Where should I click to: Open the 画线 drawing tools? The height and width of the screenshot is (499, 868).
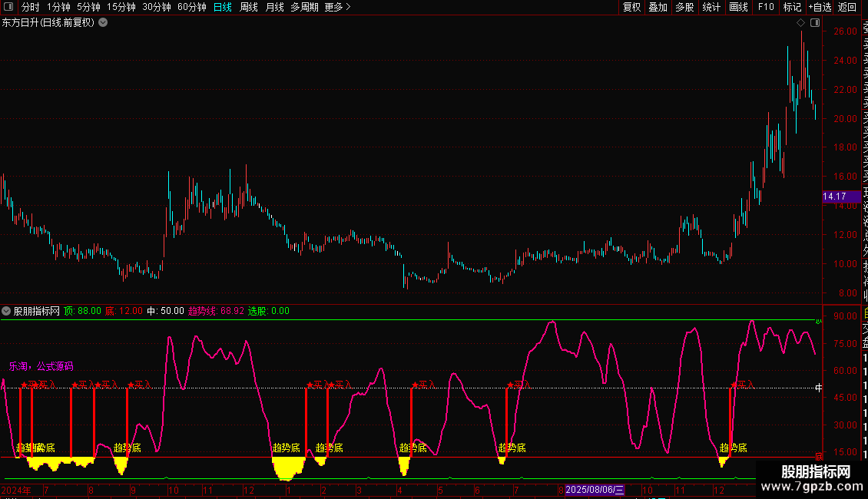[738, 7]
